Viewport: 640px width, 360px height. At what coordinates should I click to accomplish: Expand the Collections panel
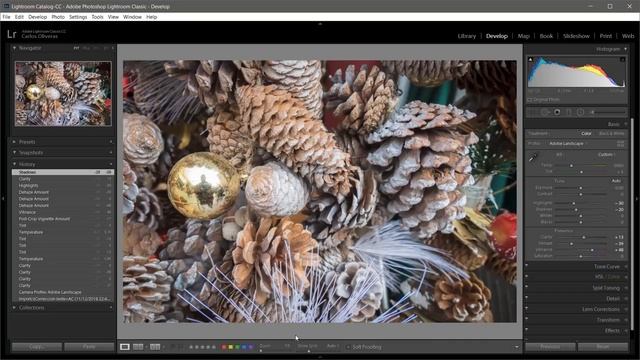click(14, 308)
